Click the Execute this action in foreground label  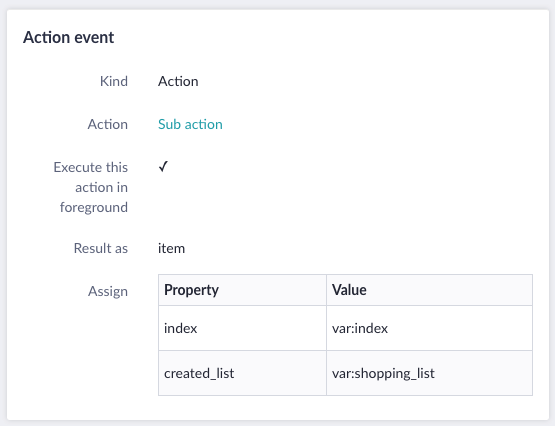pyautogui.click(x=91, y=187)
